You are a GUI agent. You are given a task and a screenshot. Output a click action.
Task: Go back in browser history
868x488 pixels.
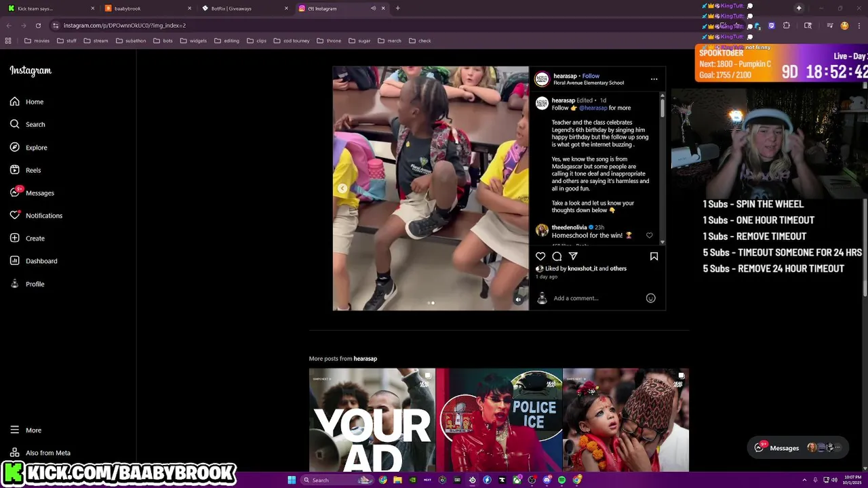pos(9,25)
